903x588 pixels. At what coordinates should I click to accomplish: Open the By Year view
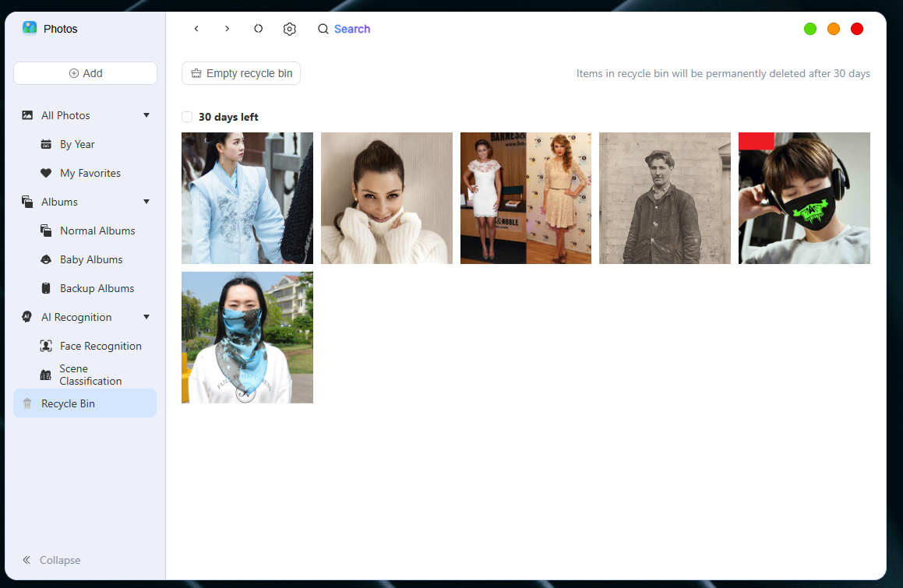pos(77,144)
